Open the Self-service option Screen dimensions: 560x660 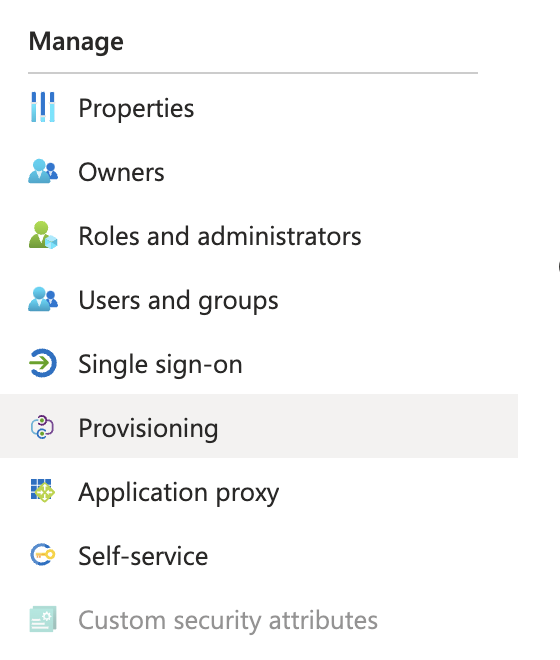pyautogui.click(x=143, y=556)
